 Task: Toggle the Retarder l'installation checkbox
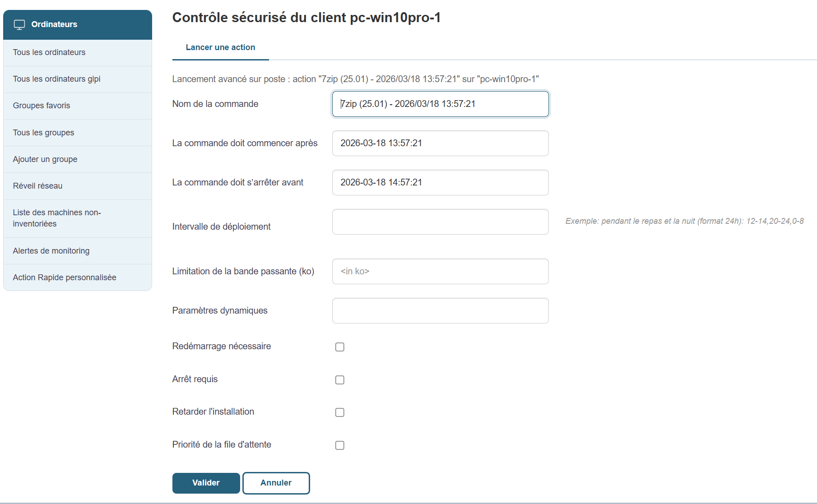coord(340,412)
